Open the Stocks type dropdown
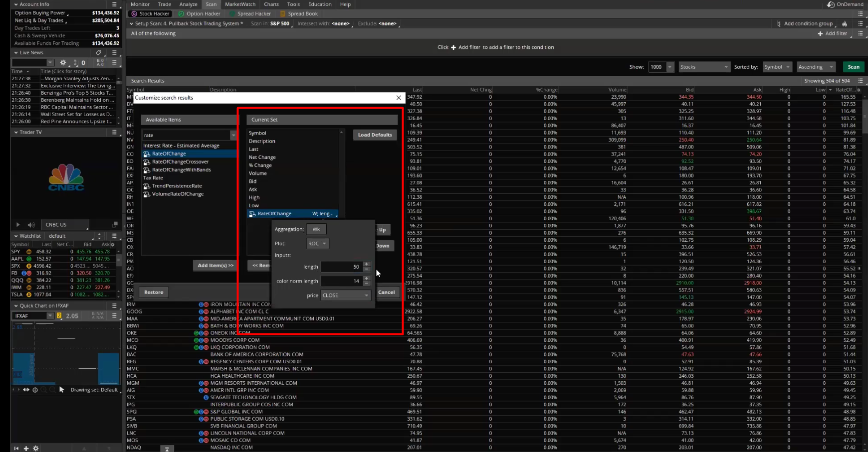Image resolution: width=868 pixels, height=452 pixels. (x=704, y=67)
